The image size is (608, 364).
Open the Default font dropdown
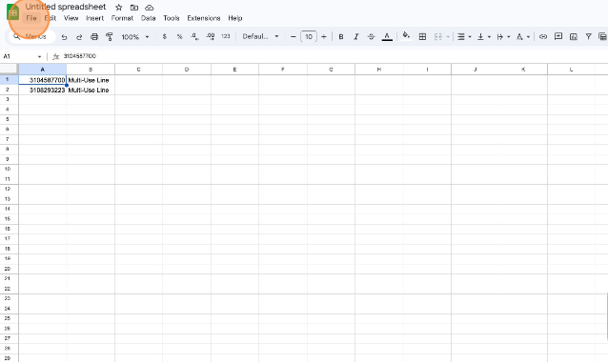click(260, 37)
